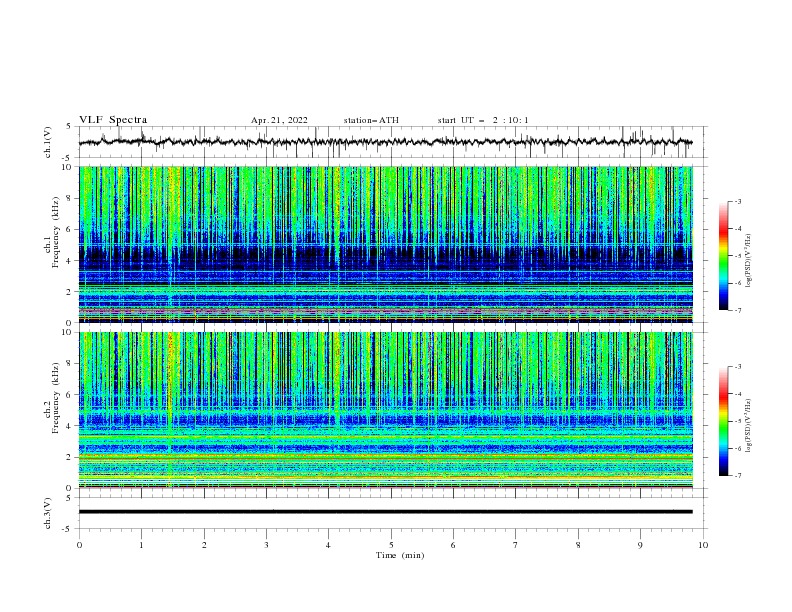This screenshot has height=612, width=792.
Task: Click the "1" tick on the time axis
Action: click(141, 545)
